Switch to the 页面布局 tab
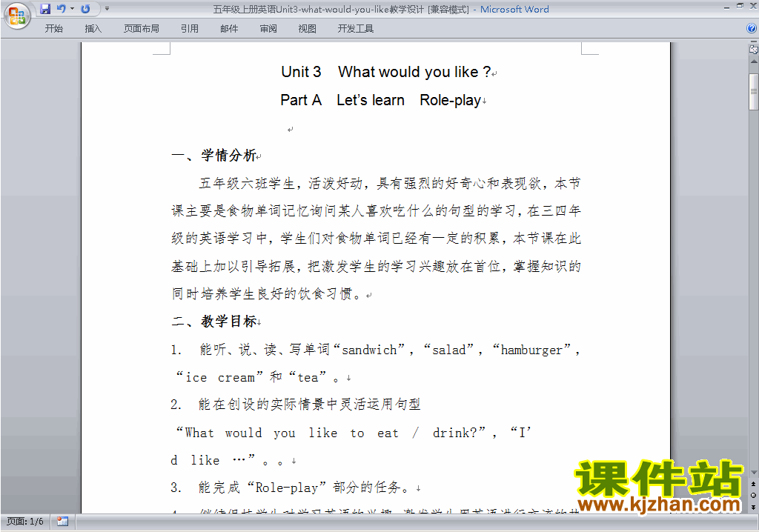 click(x=141, y=29)
